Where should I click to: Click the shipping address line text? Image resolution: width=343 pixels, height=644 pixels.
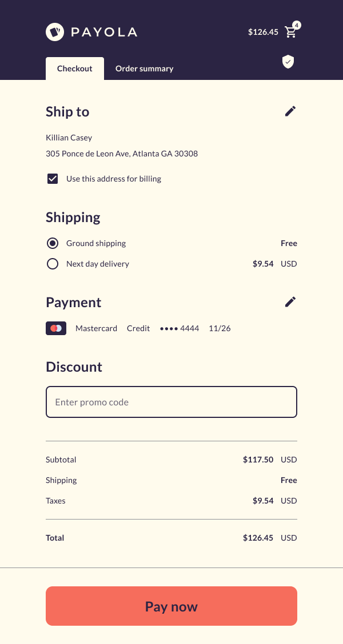pos(122,154)
